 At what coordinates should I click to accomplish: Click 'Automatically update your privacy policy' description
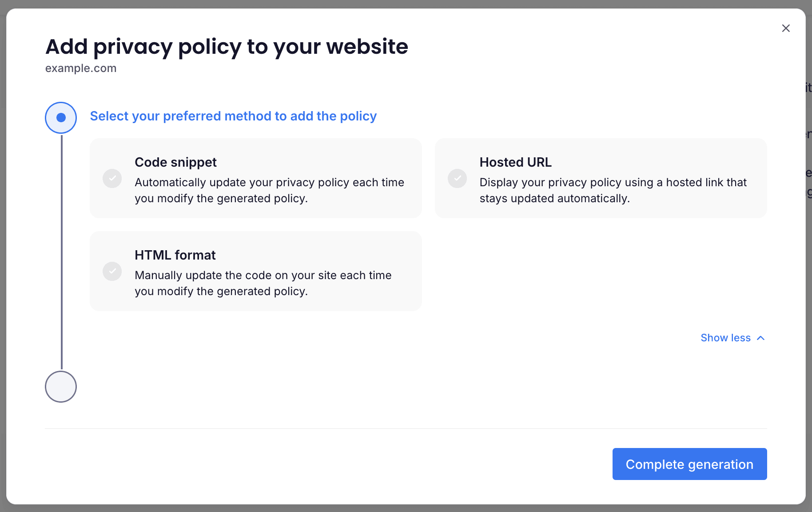tap(269, 190)
